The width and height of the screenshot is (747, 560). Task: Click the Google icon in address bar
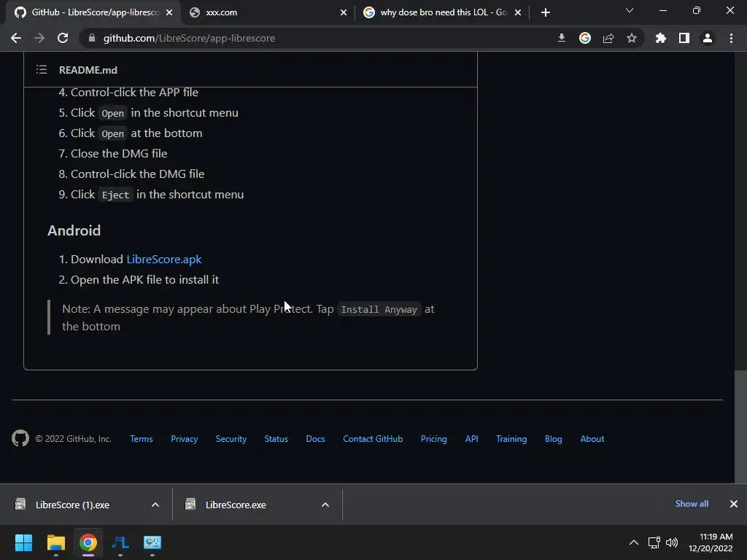pos(585,38)
